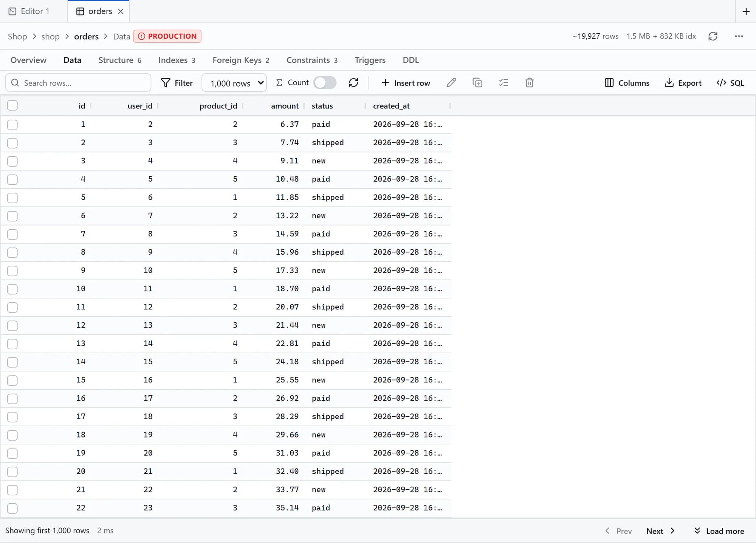Open the 1,000 rows limit dropdown
The width and height of the screenshot is (756, 543).
tap(234, 83)
